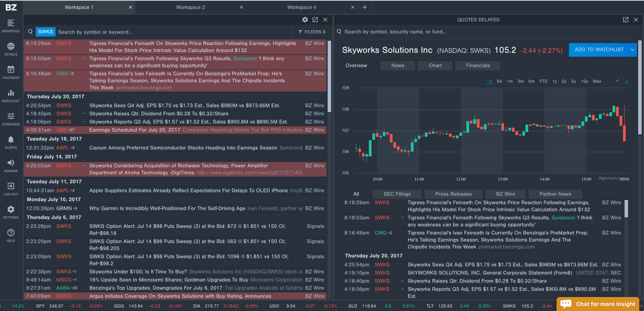Open the Add to Watchlist dropdown arrow
This screenshot has width=644, height=311.
(x=632, y=50)
